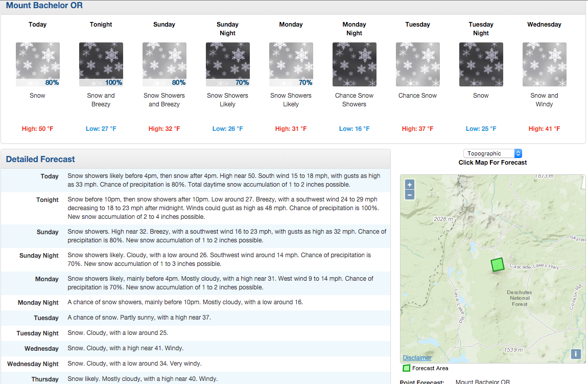Click the Deschutes National Forest map label

(x=520, y=298)
